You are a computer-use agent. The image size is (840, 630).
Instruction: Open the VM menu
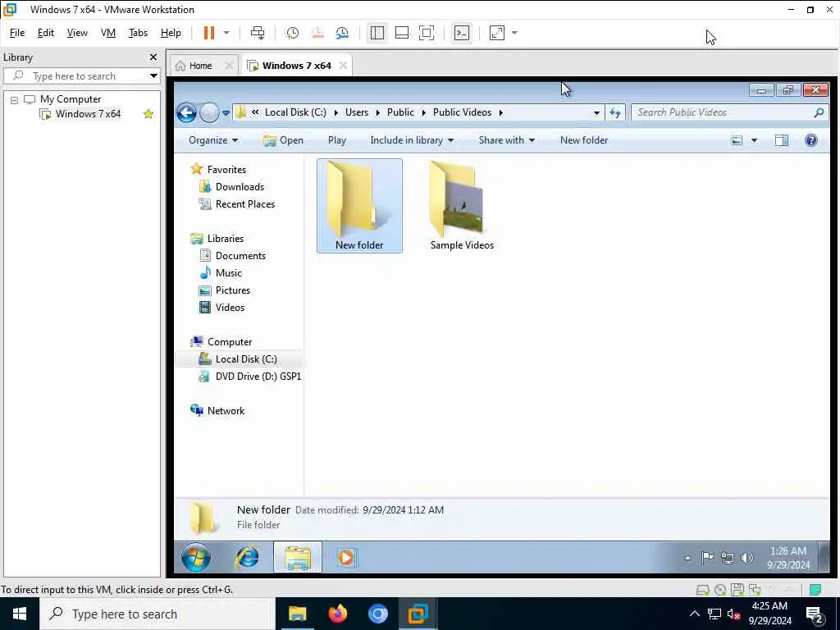tap(108, 33)
